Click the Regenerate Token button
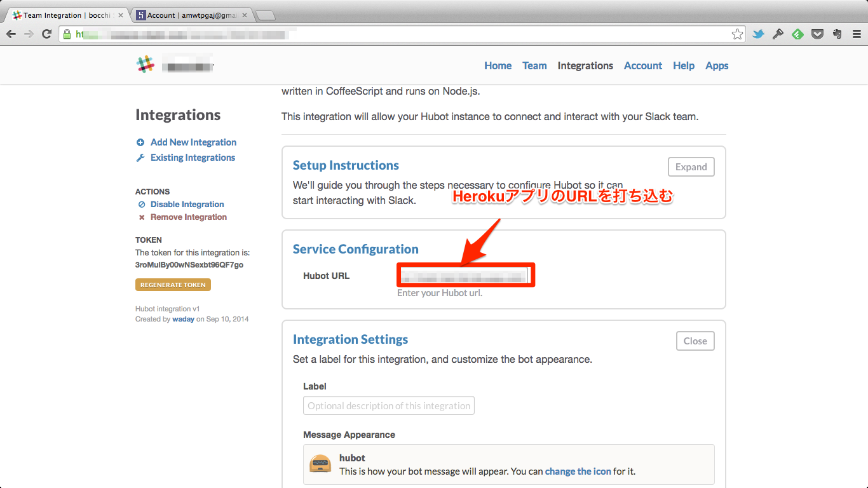868x488 pixels. point(173,285)
